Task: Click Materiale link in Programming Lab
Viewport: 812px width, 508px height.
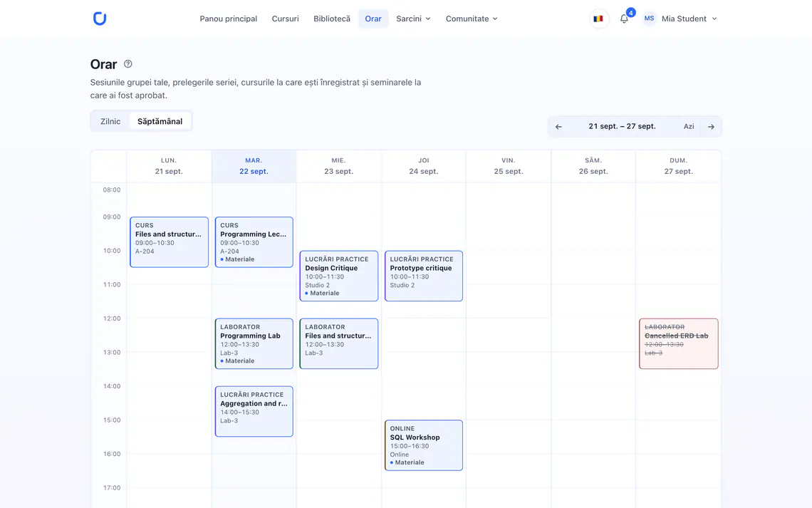Action: (238, 361)
